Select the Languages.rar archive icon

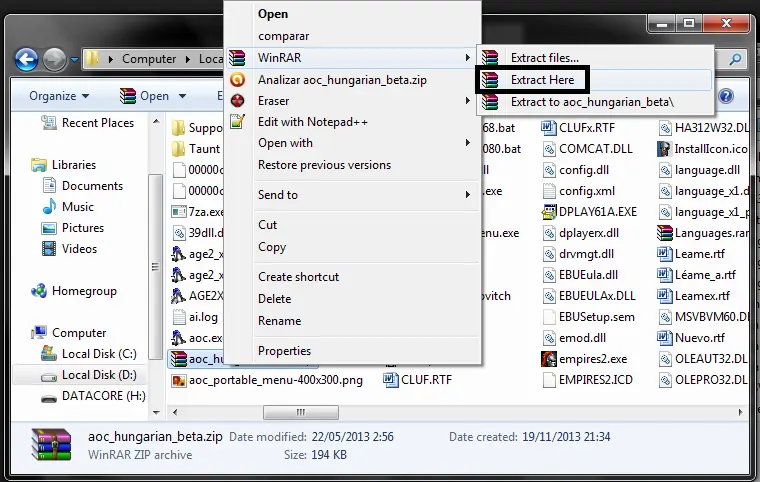pos(665,233)
